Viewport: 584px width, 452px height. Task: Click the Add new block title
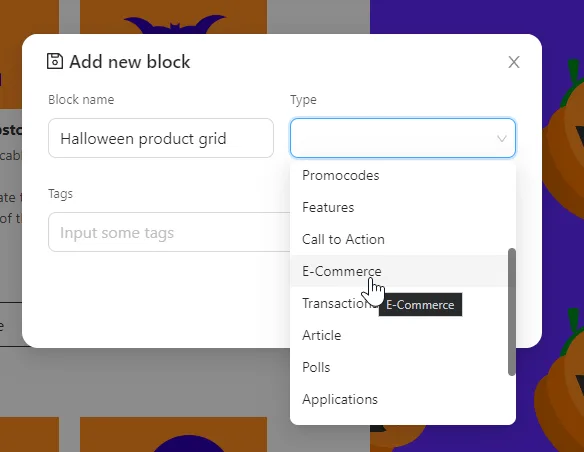[130, 62]
